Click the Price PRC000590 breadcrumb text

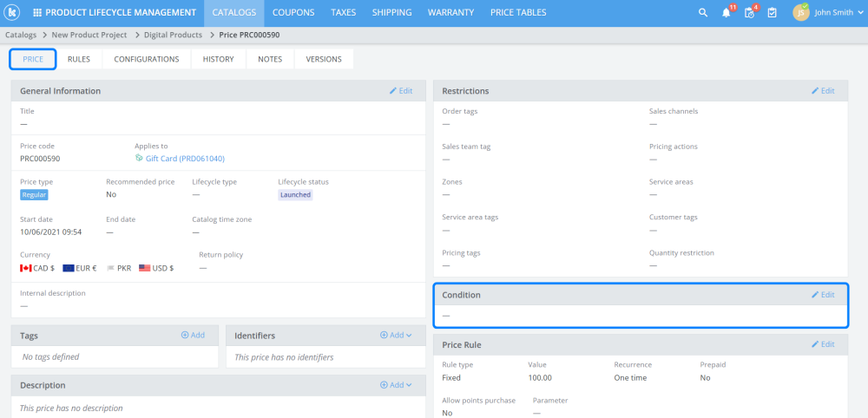249,35
